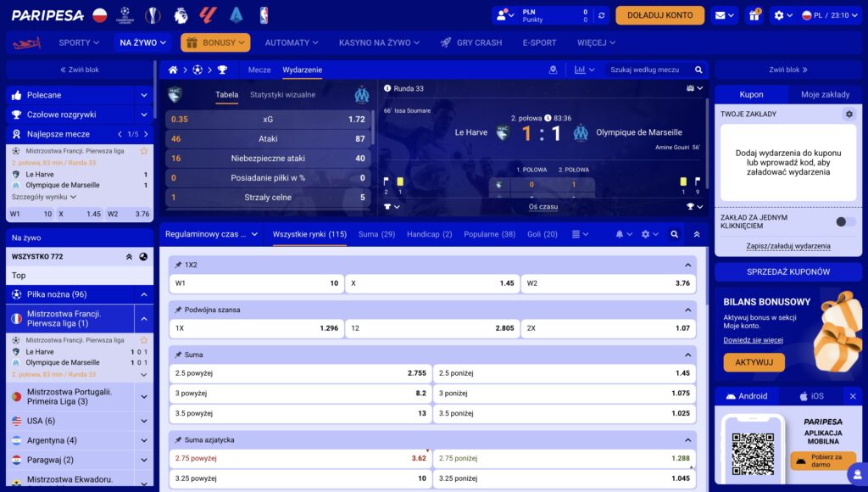Open the AUTOMATY dropdown menu
Viewport: 868px width, 492px height.
tap(292, 42)
